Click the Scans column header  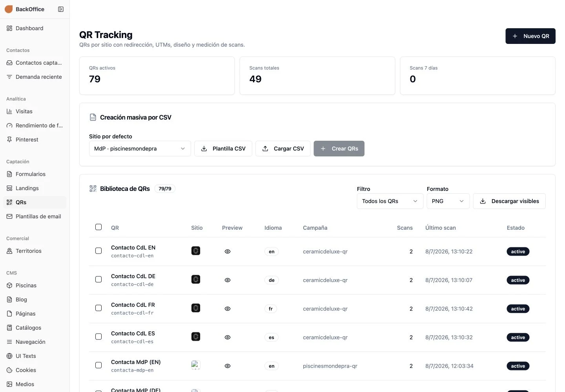[x=405, y=228]
